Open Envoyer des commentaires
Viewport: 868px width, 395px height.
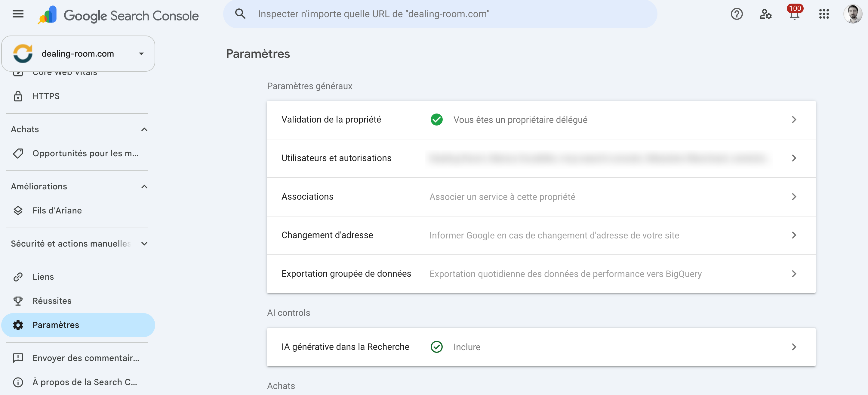78,358
